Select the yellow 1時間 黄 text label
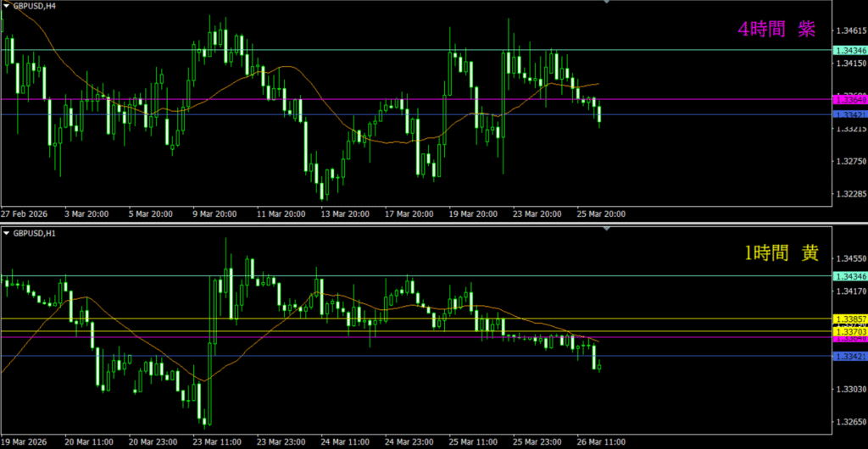Viewport: 868px width, 449px height. (x=782, y=253)
